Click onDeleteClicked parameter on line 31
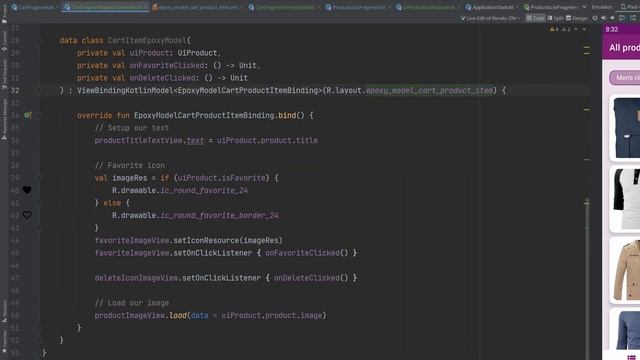 click(162, 78)
